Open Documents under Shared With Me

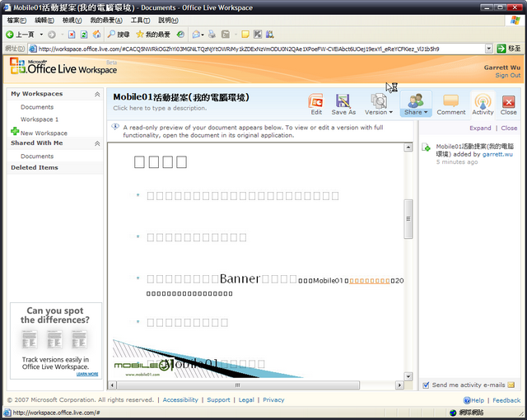(x=37, y=156)
